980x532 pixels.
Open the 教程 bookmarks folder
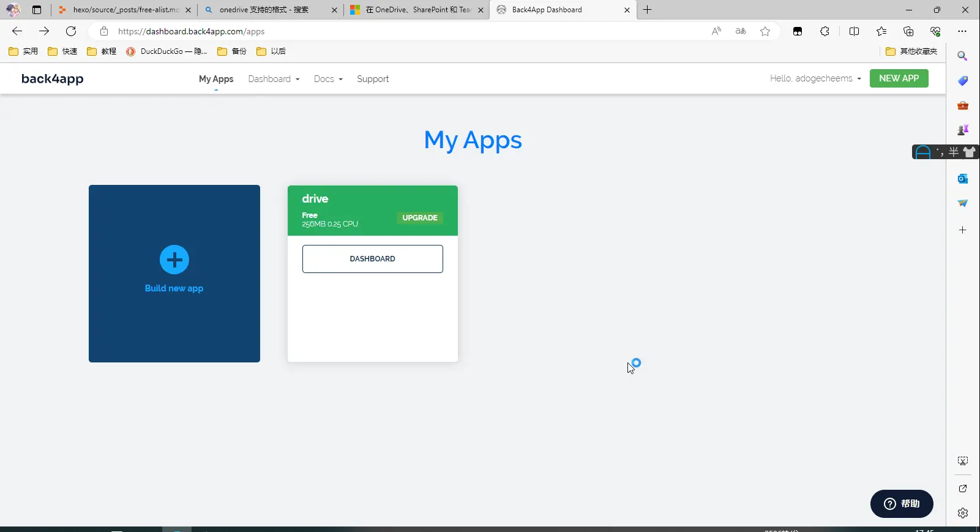102,51
